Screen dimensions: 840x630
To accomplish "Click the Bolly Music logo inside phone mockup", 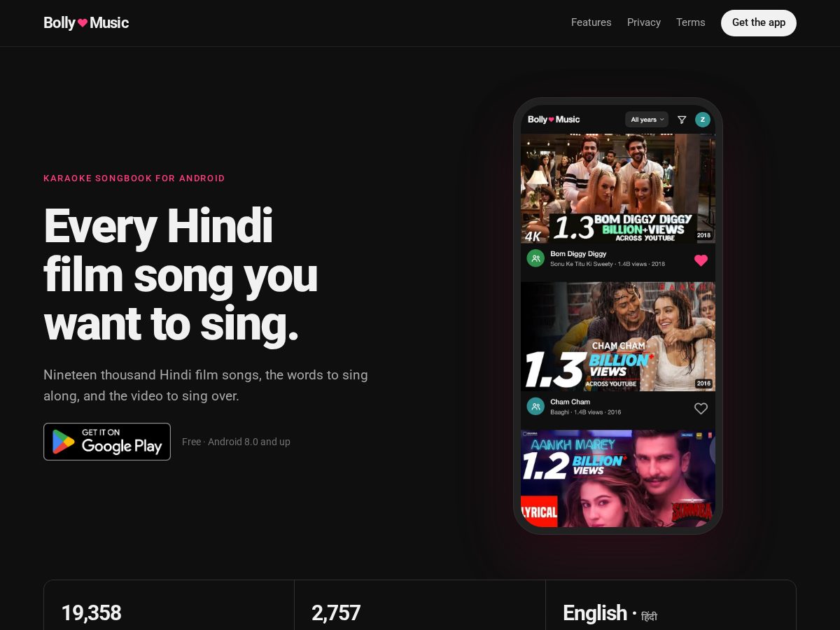I will coord(554,120).
